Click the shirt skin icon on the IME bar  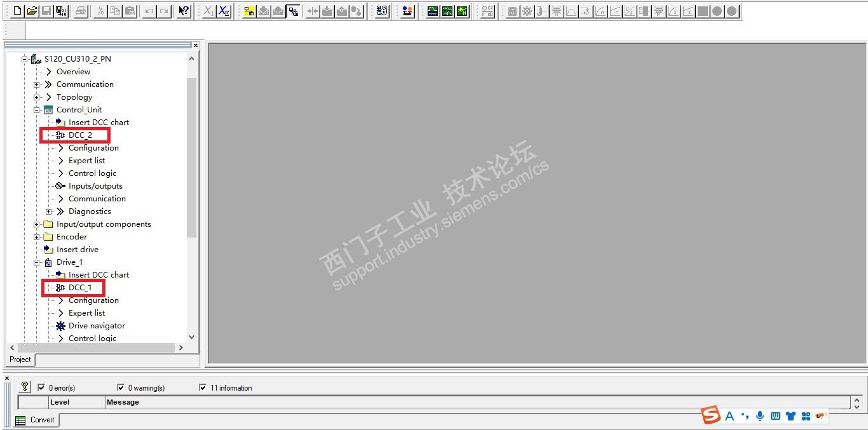click(x=790, y=416)
